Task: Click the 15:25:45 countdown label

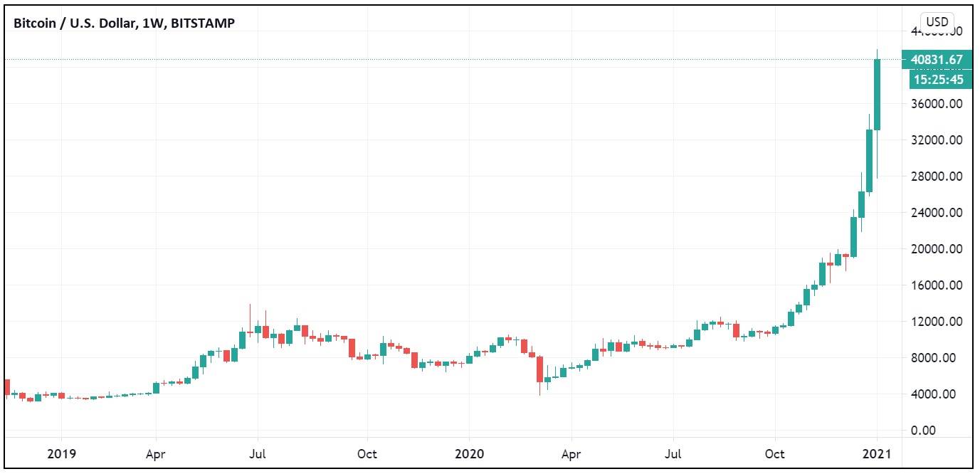Action: (936, 80)
